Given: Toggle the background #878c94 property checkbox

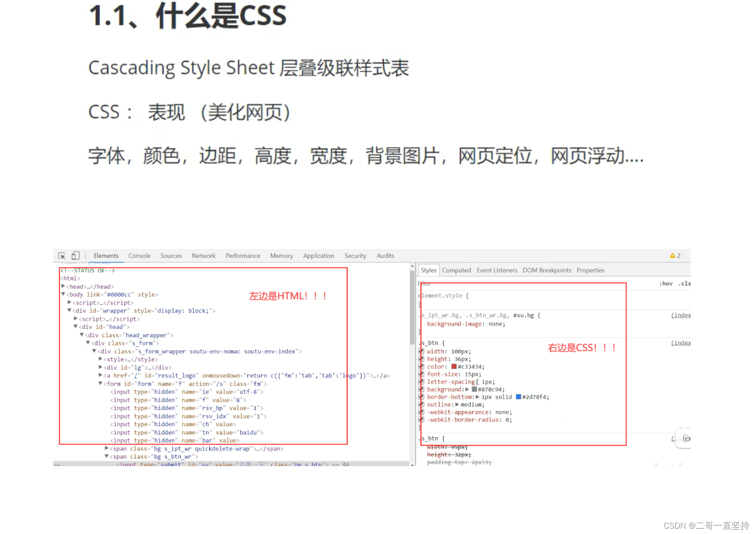Looking at the screenshot, I should click(x=421, y=389).
